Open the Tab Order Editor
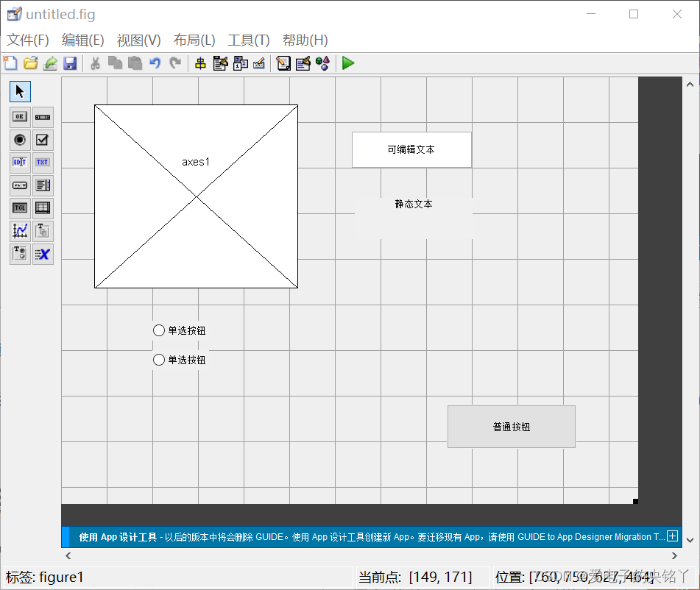This screenshot has width=700, height=590. point(240,63)
